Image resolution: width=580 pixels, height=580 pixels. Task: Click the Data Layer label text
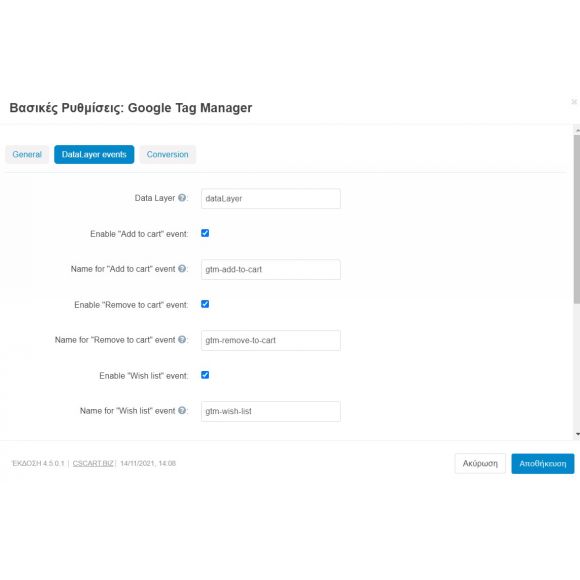tap(155, 198)
